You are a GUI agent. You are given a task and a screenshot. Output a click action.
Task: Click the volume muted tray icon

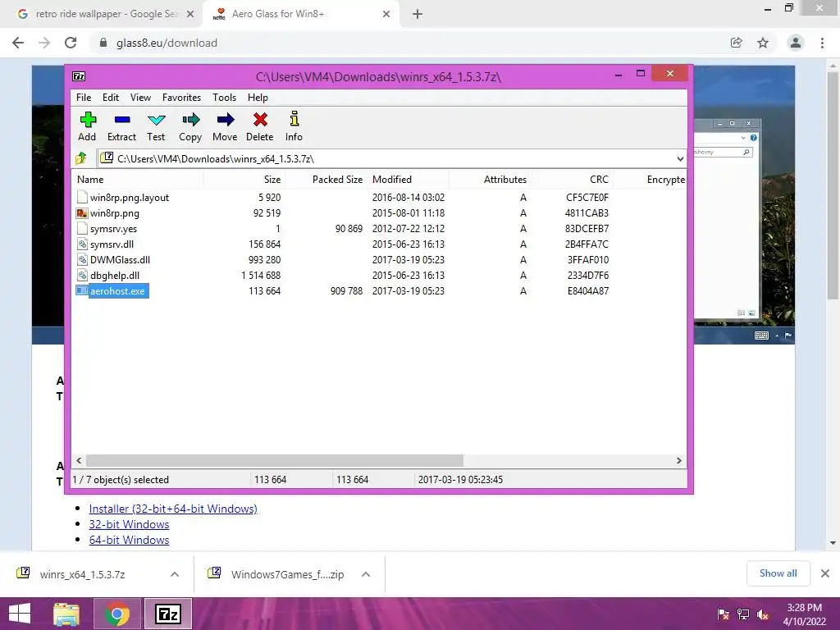coord(763,615)
